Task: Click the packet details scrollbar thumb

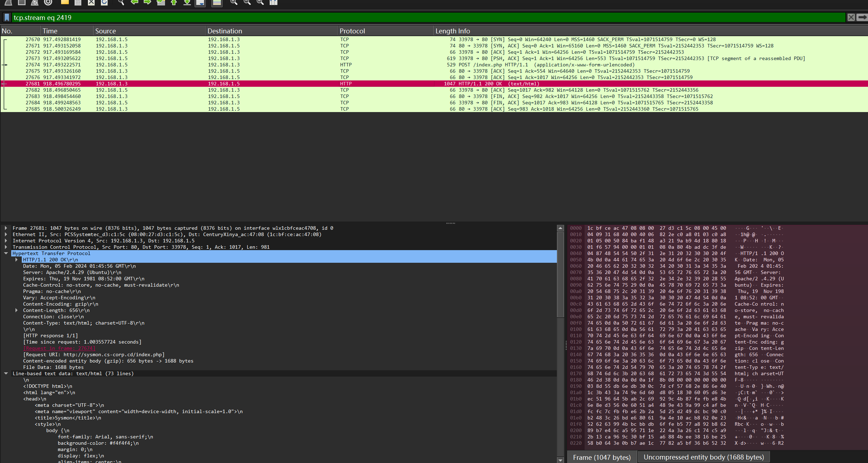Action: 560,274
